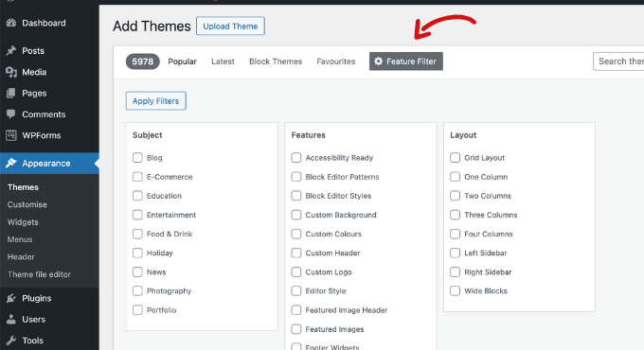
Task: Enable the Three Columns checkbox
Action: (x=456, y=215)
